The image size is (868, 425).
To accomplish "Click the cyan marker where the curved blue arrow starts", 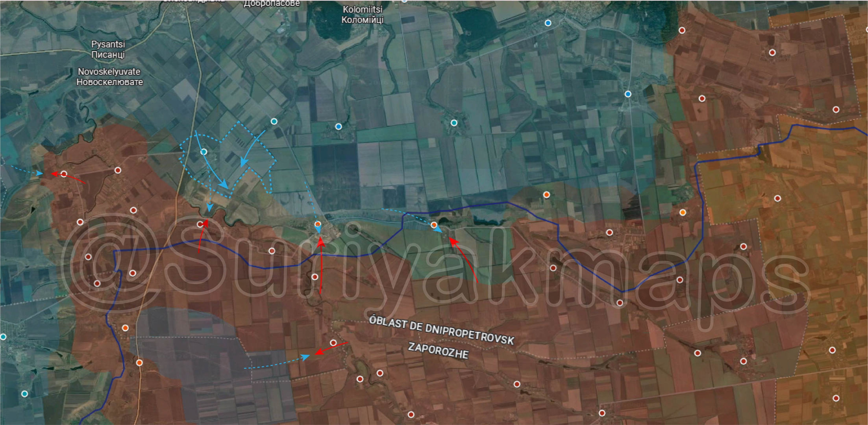I will pyautogui.click(x=274, y=121).
